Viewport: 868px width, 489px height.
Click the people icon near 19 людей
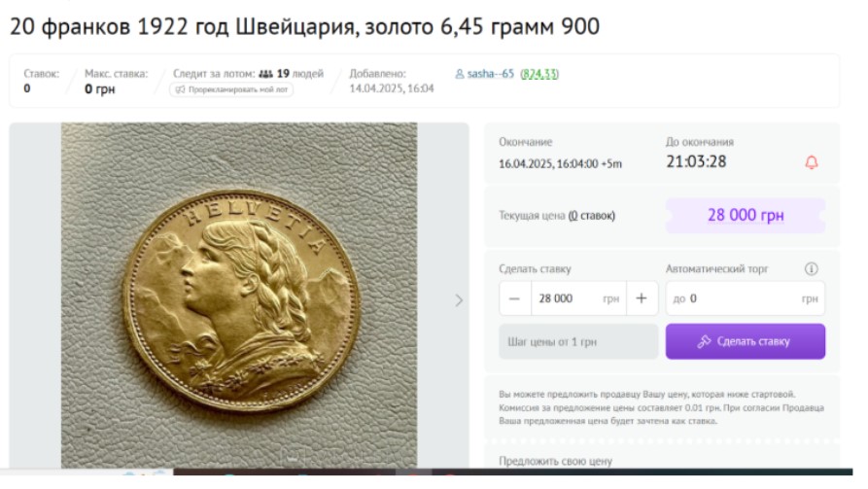click(265, 74)
